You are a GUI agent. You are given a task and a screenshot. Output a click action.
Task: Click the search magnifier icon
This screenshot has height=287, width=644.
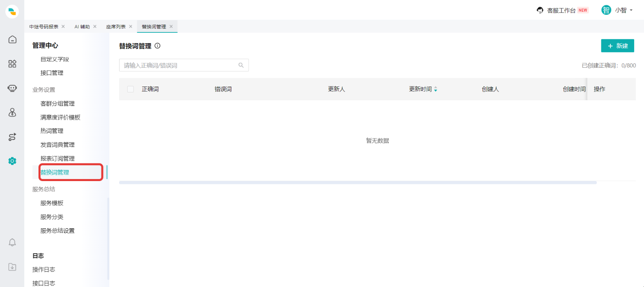241,65
